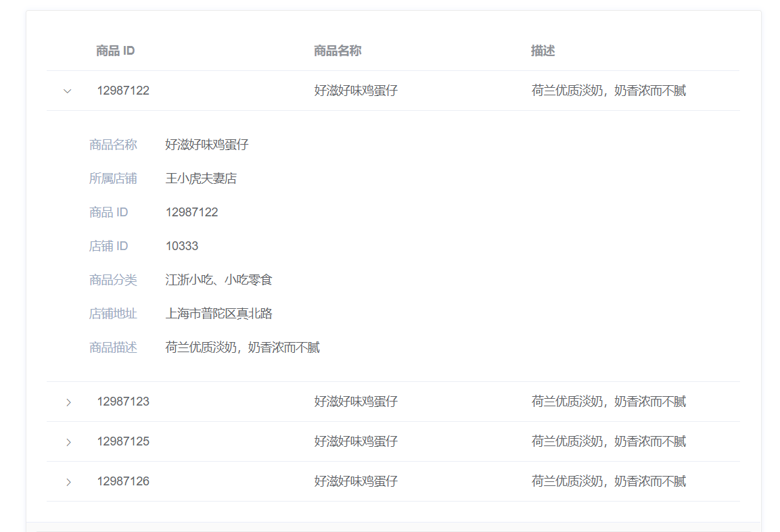
Task: Click the description text in row 12987125
Action: pos(607,441)
